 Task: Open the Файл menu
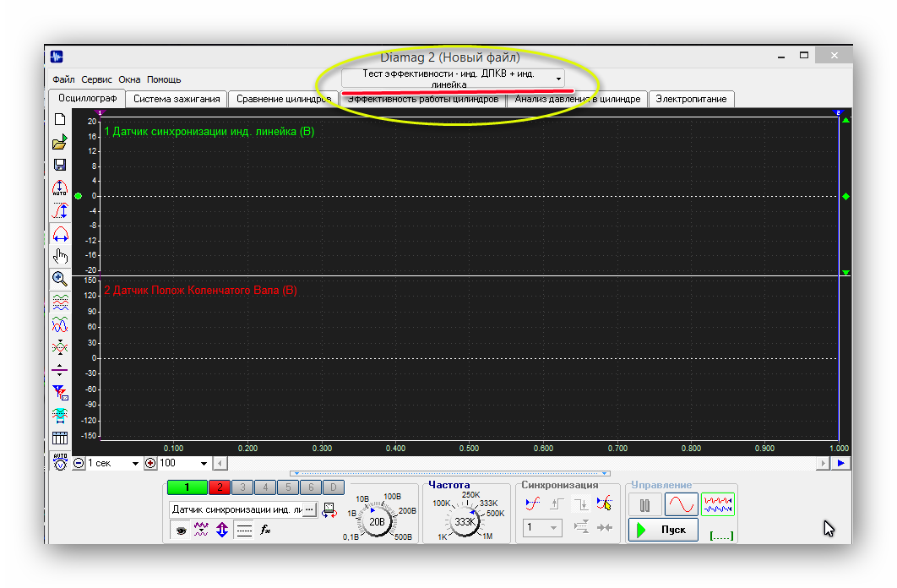63,79
